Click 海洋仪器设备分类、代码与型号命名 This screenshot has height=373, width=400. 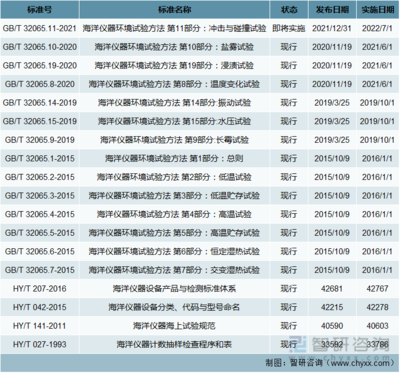tap(174, 307)
